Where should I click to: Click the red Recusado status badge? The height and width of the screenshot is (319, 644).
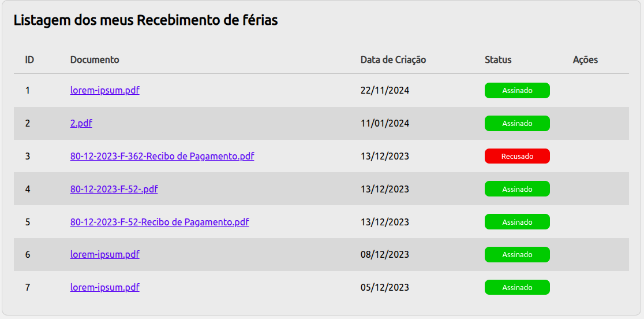517,156
